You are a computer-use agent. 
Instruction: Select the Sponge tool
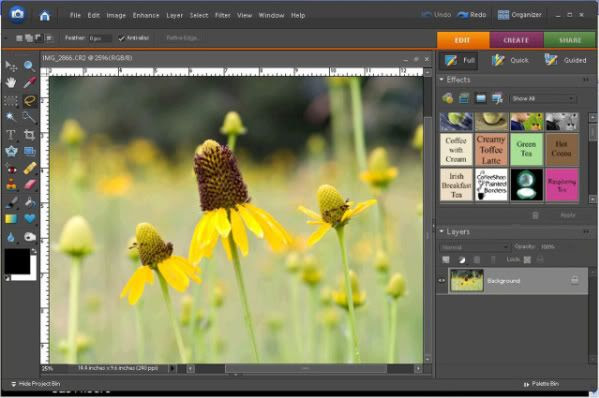tap(29, 237)
